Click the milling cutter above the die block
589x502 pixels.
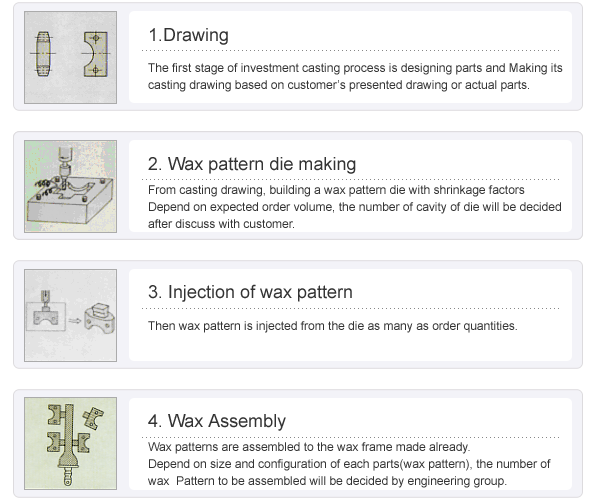coord(65,167)
